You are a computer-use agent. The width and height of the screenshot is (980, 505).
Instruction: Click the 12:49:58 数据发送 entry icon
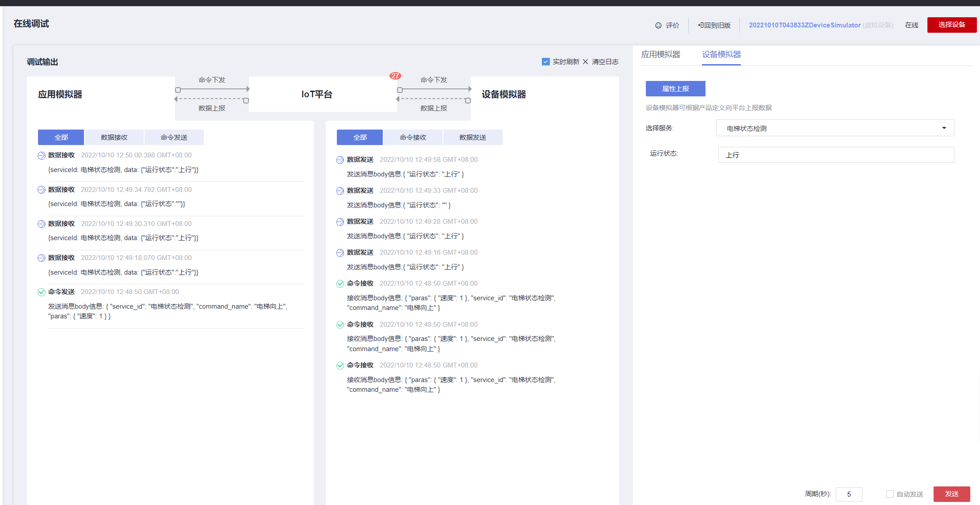point(340,160)
